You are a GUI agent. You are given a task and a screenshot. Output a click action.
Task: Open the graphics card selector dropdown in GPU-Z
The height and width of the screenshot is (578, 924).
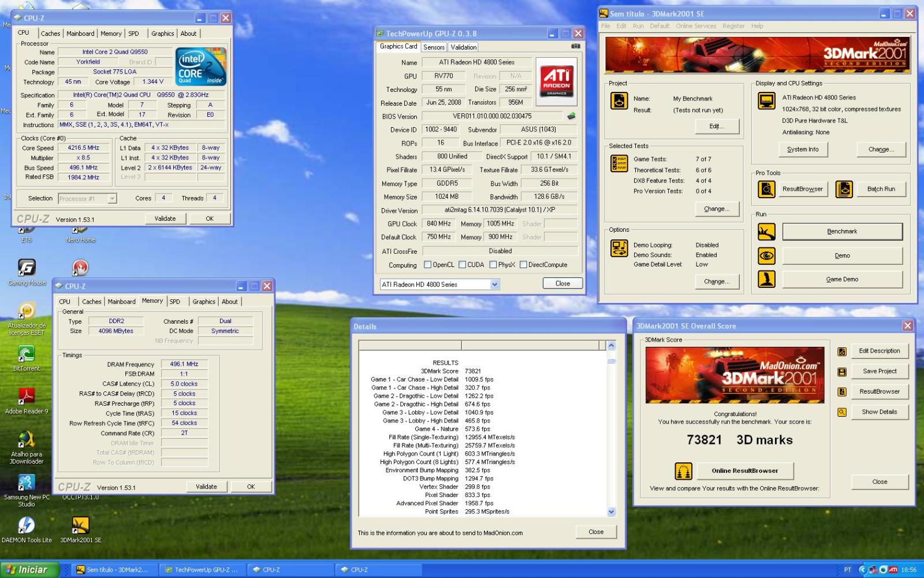coord(494,284)
